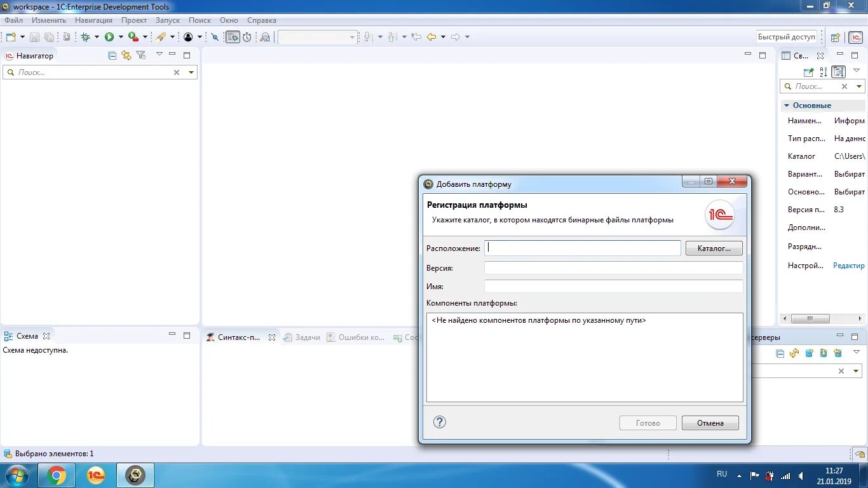Open the Запуск menu
Image resolution: width=868 pixels, height=488 pixels.
(168, 20)
